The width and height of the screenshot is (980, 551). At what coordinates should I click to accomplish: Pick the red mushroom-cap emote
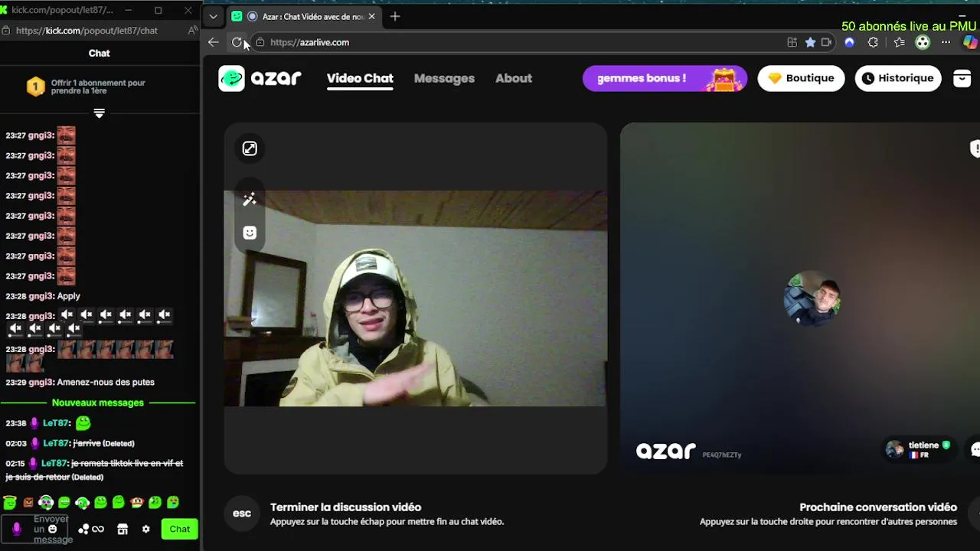pyautogui.click(x=137, y=502)
